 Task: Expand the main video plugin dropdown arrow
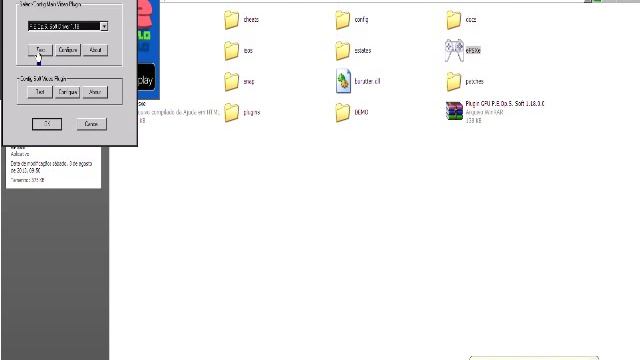[x=104, y=26]
